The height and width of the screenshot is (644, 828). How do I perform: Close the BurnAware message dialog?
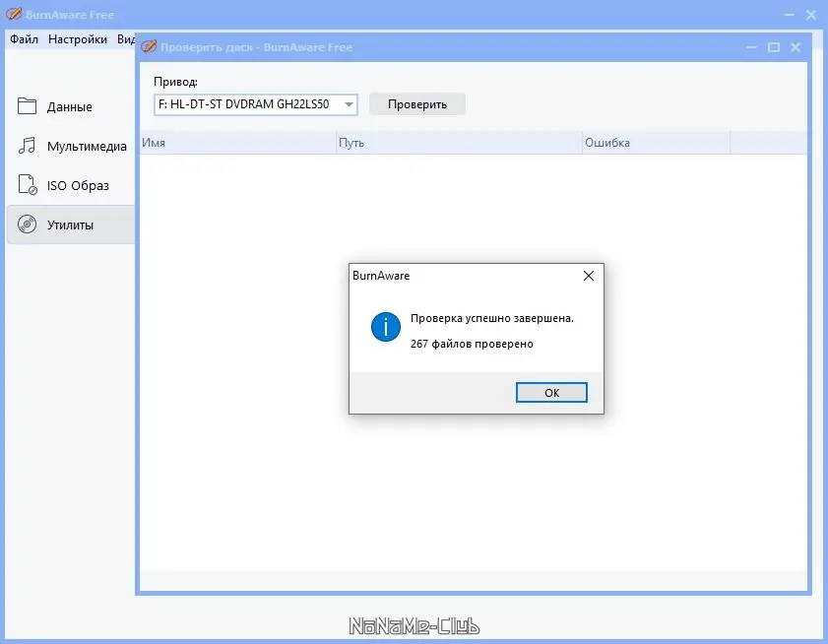click(588, 276)
